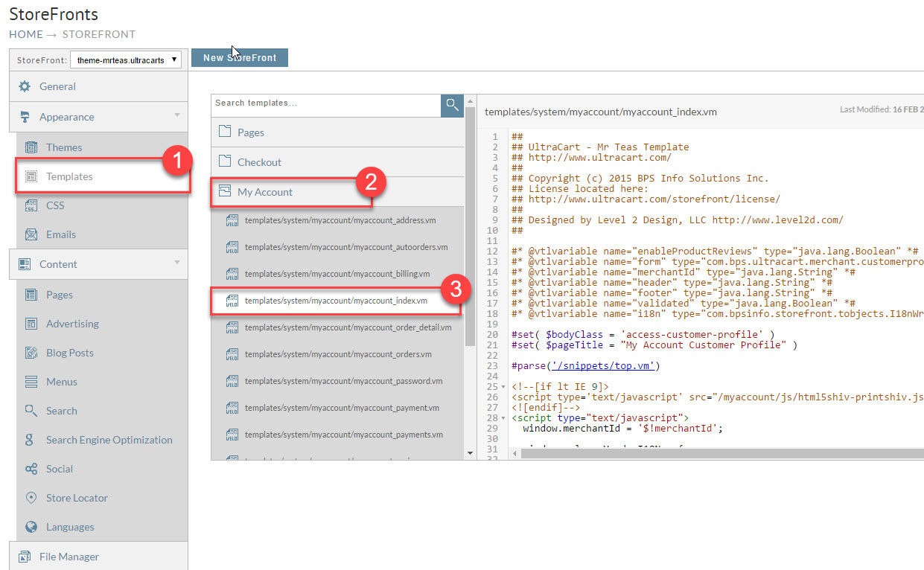This screenshot has width=924, height=570.
Task: Open Search Engine Optimization in the sidebar
Action: [x=109, y=440]
